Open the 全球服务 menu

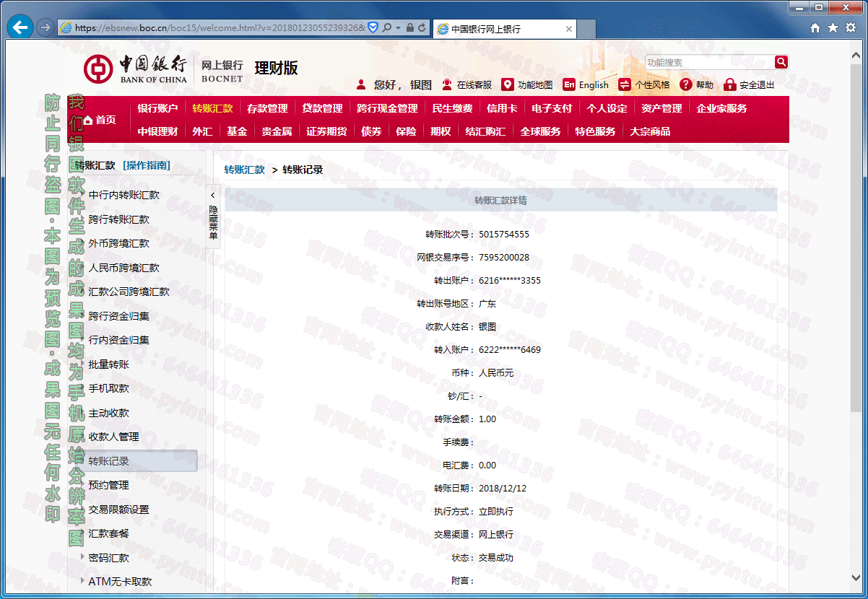[x=540, y=131]
